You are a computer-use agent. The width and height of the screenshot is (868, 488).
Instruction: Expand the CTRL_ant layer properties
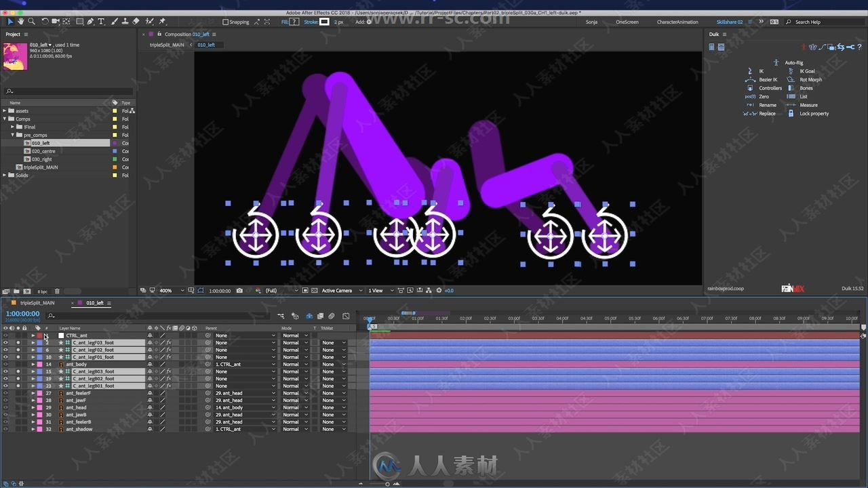coord(33,335)
